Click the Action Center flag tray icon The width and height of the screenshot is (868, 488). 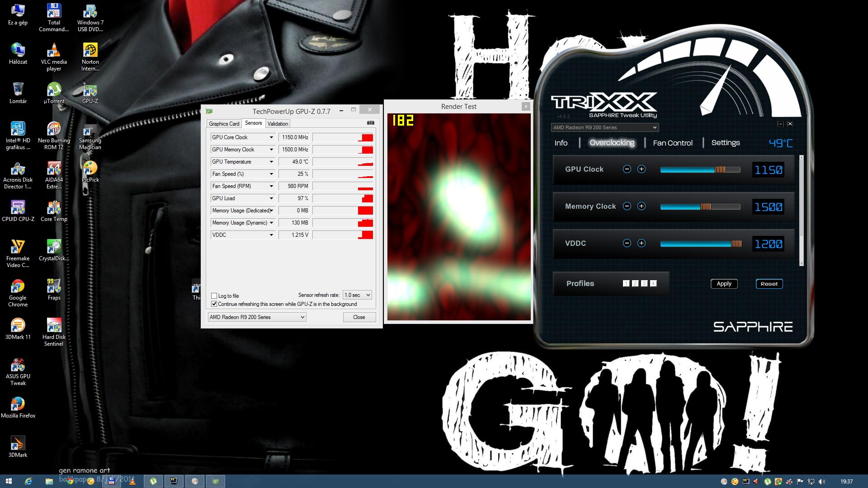pos(800,482)
